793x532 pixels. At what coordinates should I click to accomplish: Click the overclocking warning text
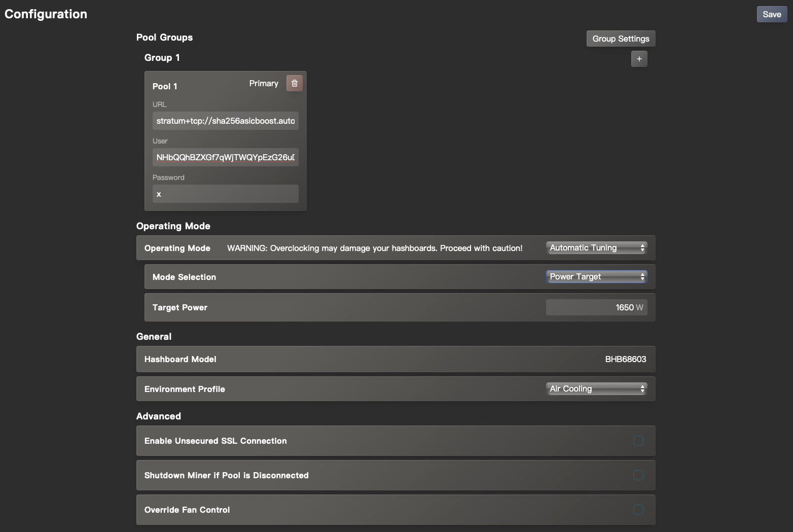(x=374, y=248)
